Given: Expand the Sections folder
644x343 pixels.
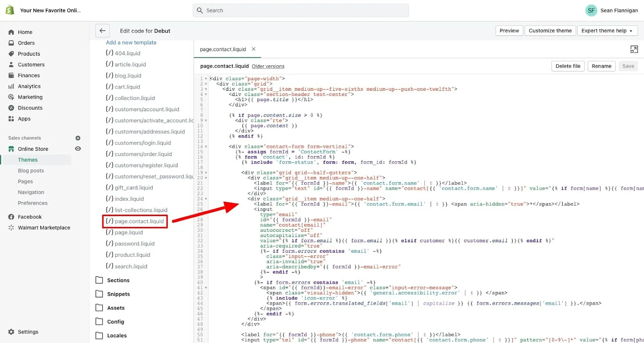Looking at the screenshot, I should pyautogui.click(x=118, y=280).
